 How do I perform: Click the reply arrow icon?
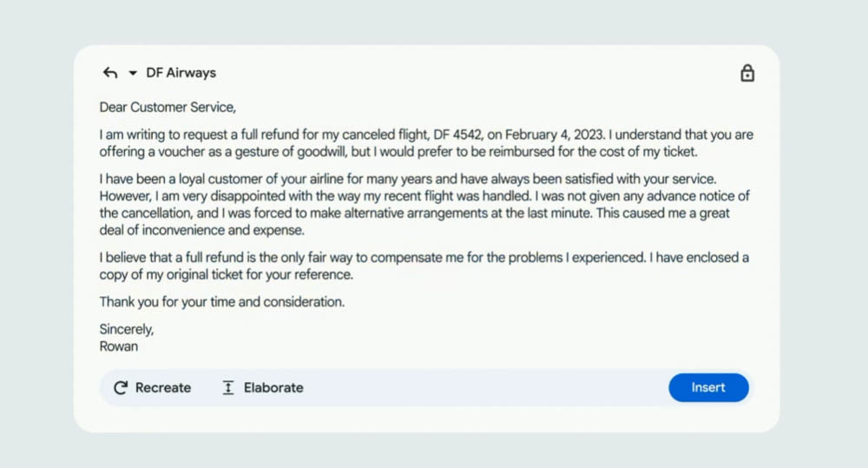coord(110,73)
